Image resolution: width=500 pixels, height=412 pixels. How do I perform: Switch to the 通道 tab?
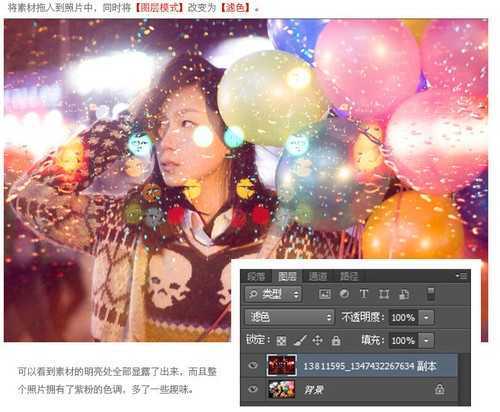coord(318,276)
